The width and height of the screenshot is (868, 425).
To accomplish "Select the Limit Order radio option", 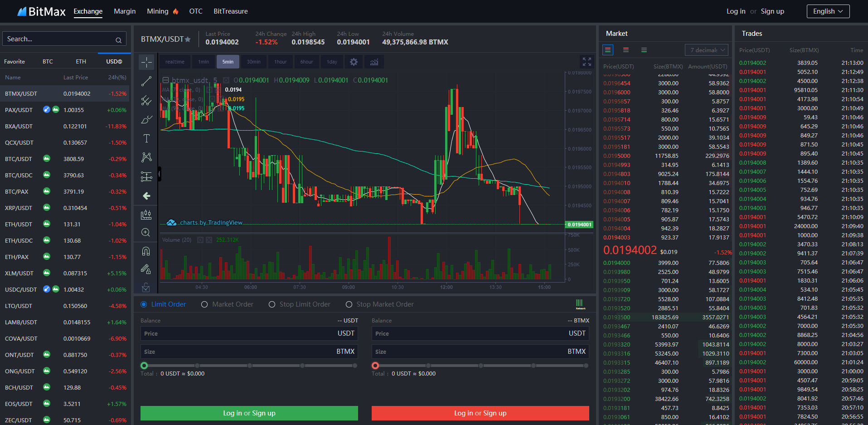I will click(144, 304).
